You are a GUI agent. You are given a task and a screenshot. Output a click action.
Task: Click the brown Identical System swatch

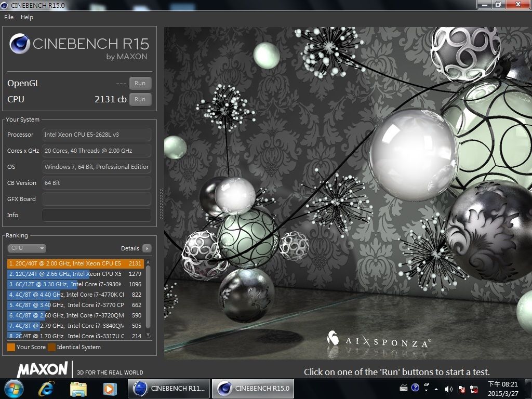tap(51, 347)
